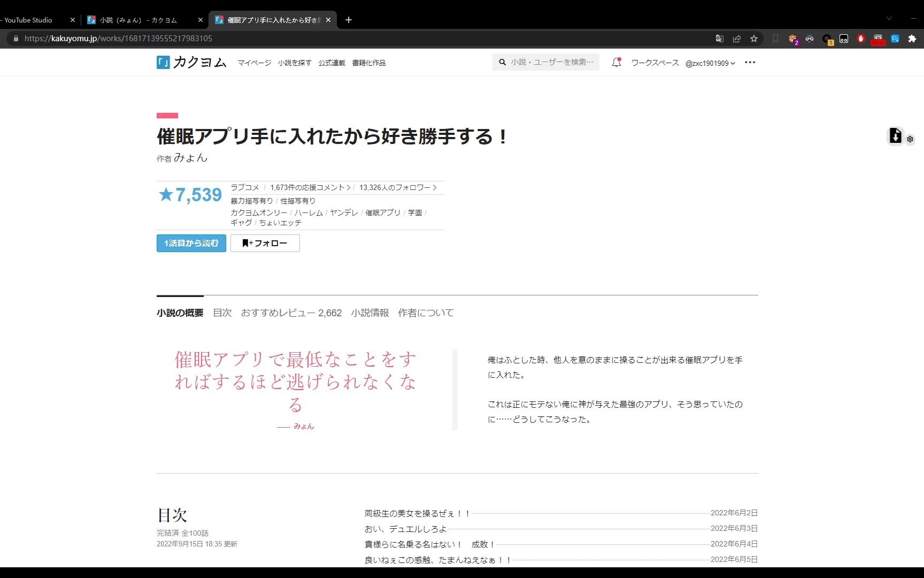Click the blue star rating 7,539
This screenshot has width=924, height=578.
click(x=190, y=195)
